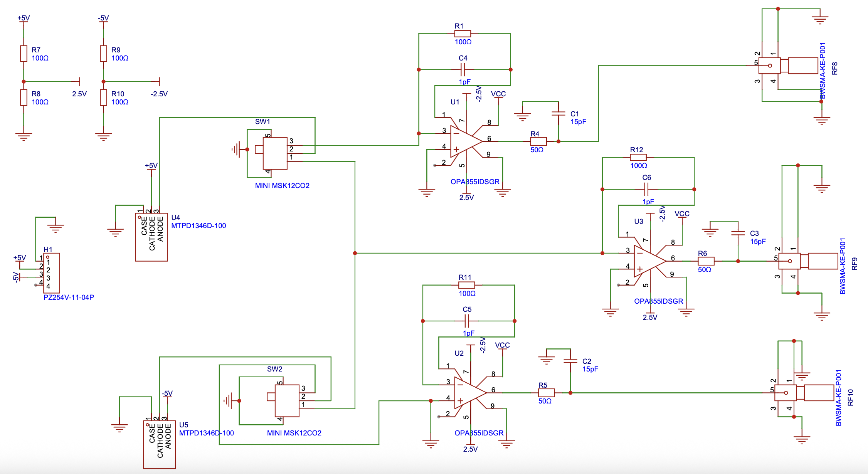The width and height of the screenshot is (868, 474).
Task: Select the SW1 switch body
Action: coord(275,153)
